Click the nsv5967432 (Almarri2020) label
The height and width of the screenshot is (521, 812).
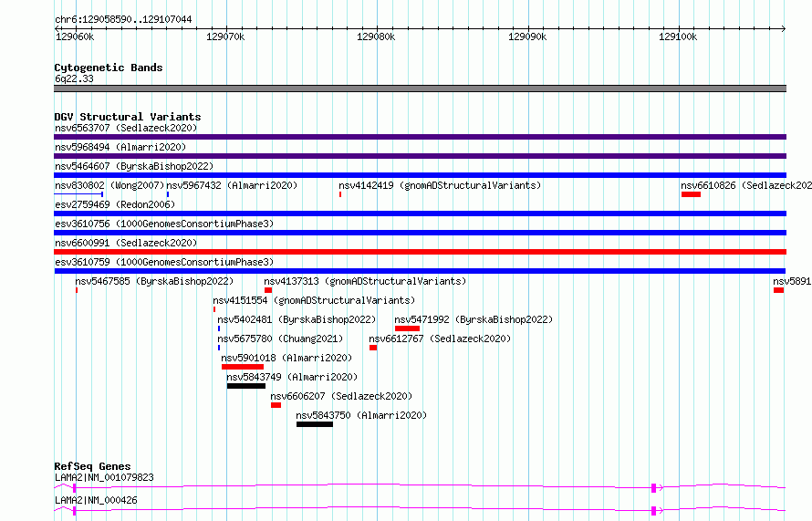point(232,185)
